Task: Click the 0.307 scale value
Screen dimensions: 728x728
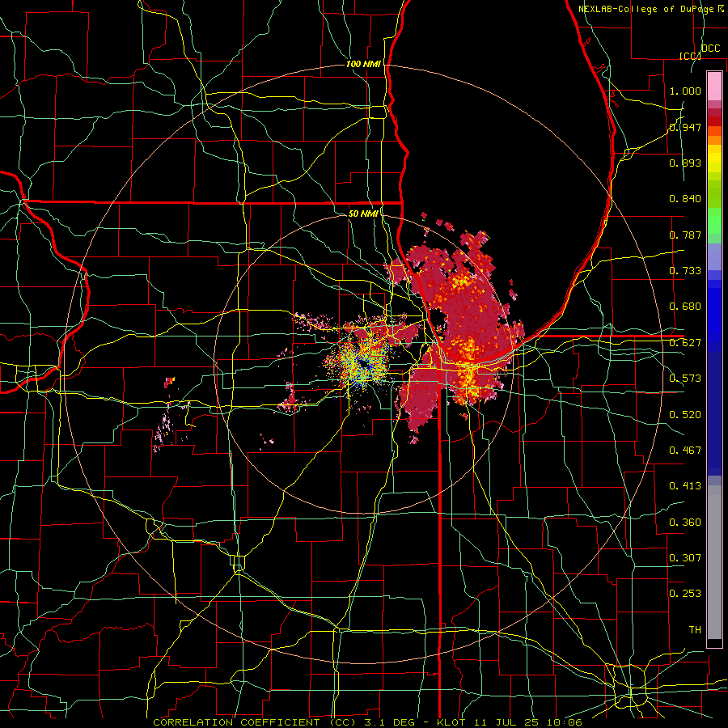Action: point(685,558)
